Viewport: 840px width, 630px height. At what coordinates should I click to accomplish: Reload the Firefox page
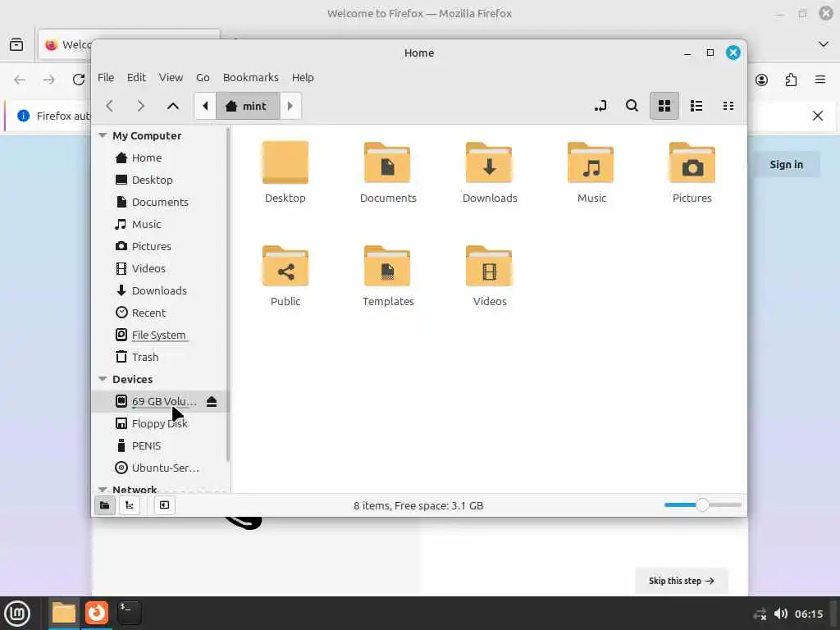pyautogui.click(x=79, y=80)
